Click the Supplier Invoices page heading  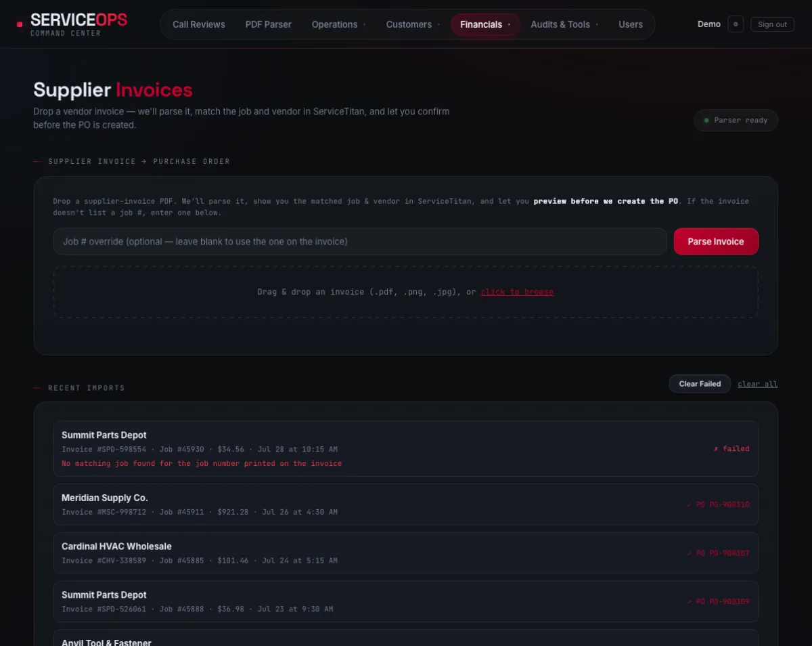coord(113,90)
